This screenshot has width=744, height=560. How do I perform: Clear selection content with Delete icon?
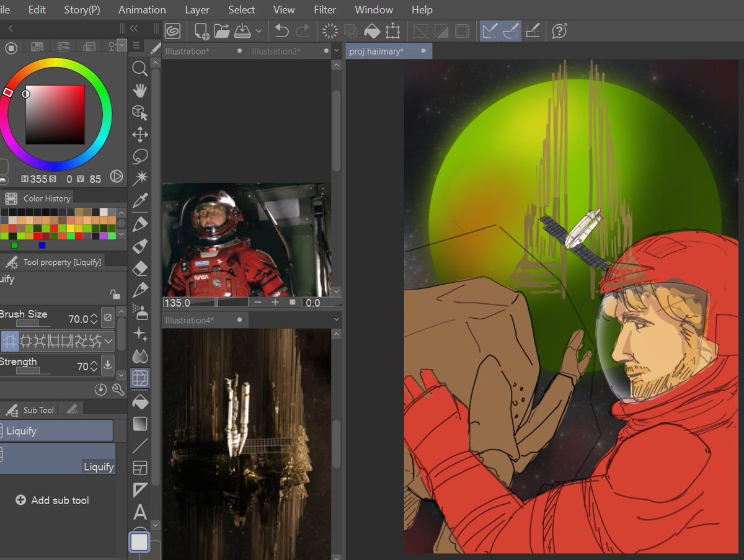[330, 30]
